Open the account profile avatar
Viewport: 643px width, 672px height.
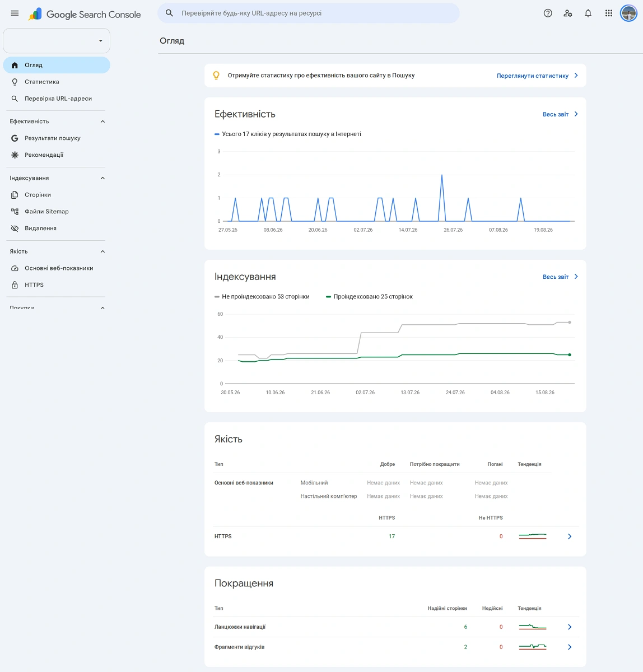[629, 13]
